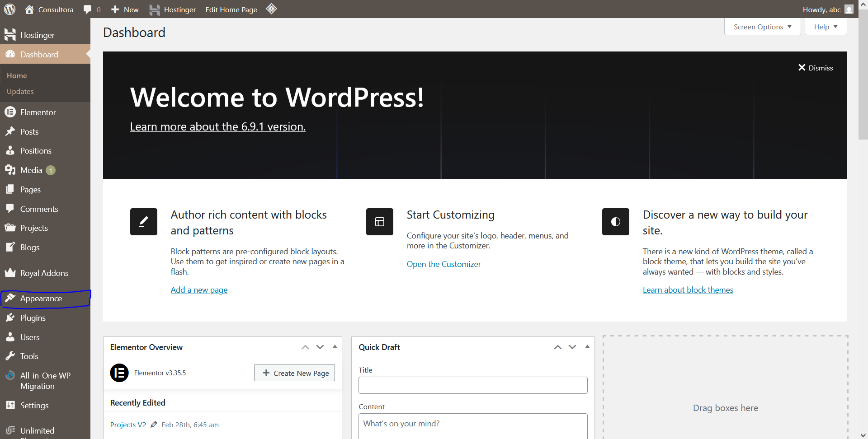
Task: Open the Screen Options dropdown
Action: [762, 27]
